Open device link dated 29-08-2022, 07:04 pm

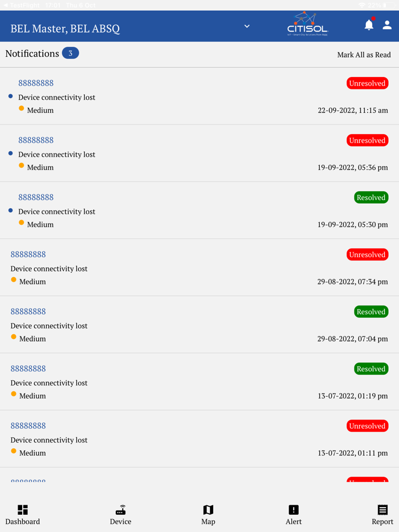point(28,311)
